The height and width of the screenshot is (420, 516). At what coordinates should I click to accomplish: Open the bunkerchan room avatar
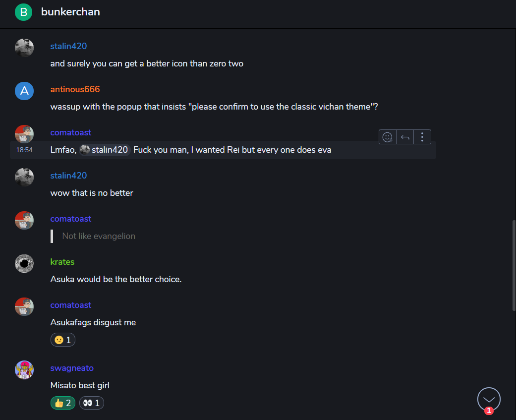[24, 12]
